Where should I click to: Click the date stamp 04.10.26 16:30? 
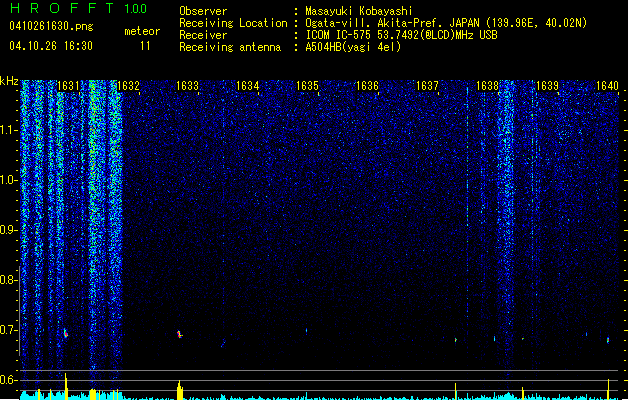[x=51, y=46]
